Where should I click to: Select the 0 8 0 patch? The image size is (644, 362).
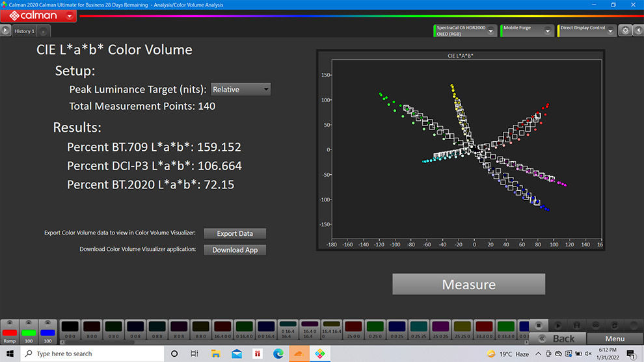click(113, 330)
